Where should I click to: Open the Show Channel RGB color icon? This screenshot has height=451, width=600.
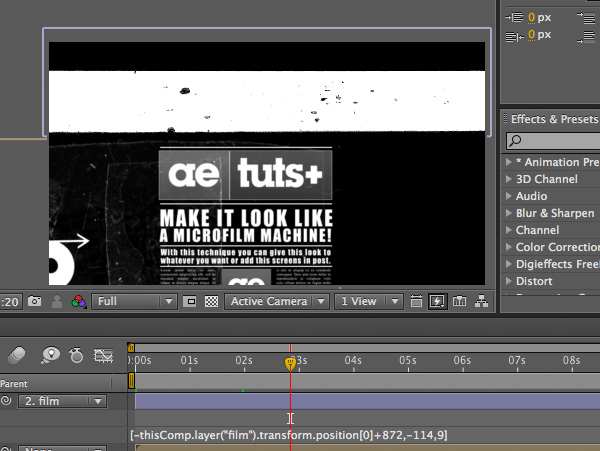(x=78, y=301)
